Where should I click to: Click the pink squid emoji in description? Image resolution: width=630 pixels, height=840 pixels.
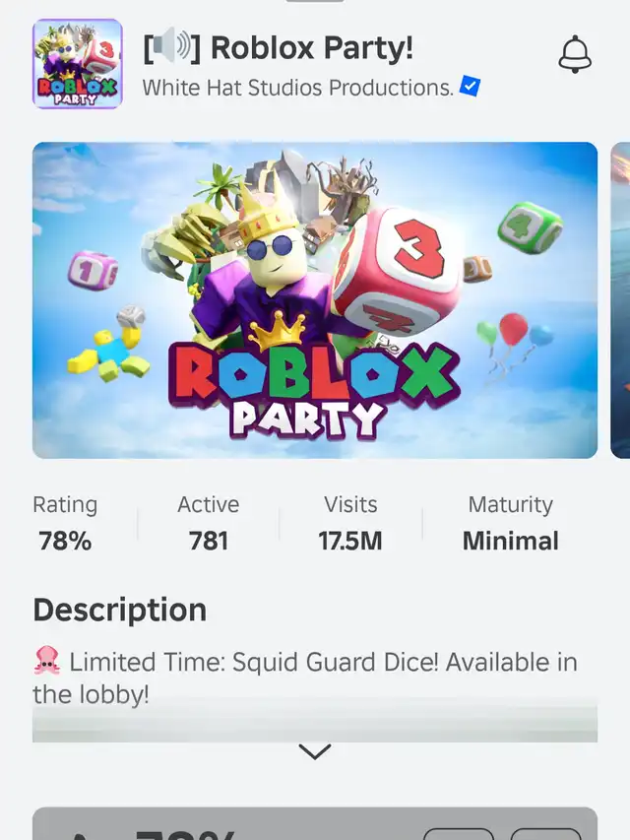point(47,660)
